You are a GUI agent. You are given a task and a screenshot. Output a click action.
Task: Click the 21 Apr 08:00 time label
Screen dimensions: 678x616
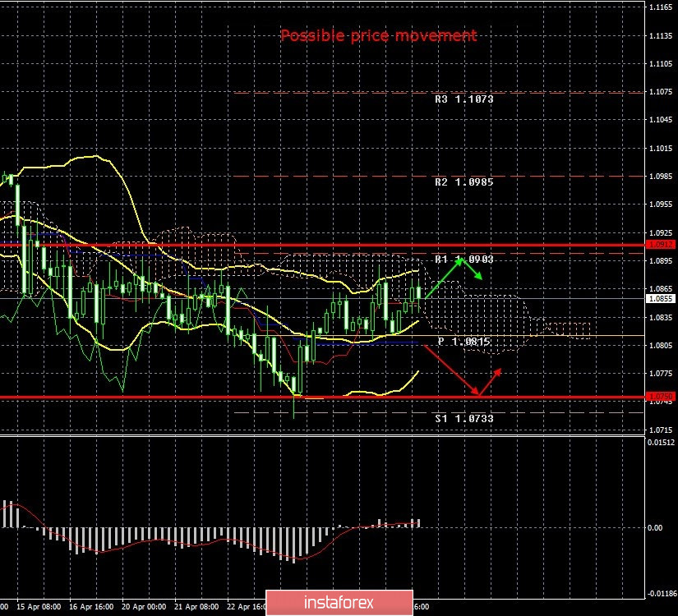[196, 607]
